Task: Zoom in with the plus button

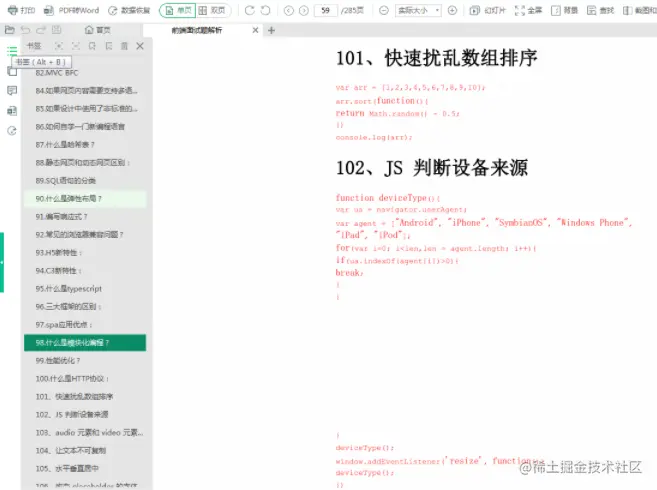Action: [452, 10]
